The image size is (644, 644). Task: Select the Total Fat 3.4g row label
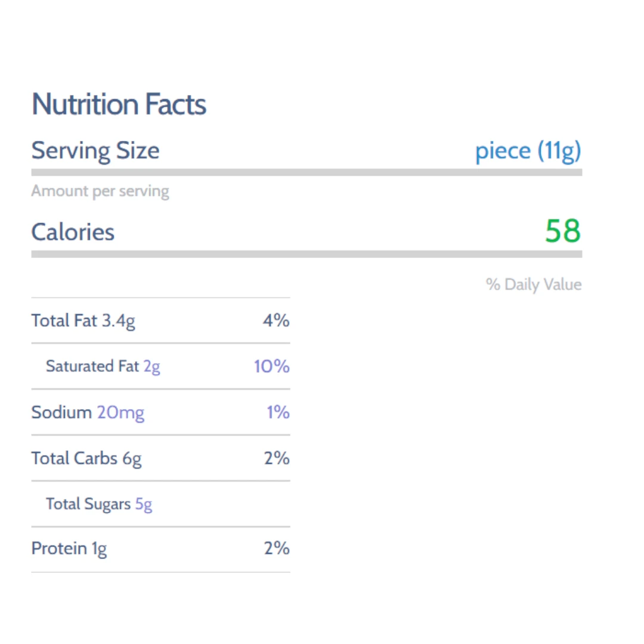[83, 321]
